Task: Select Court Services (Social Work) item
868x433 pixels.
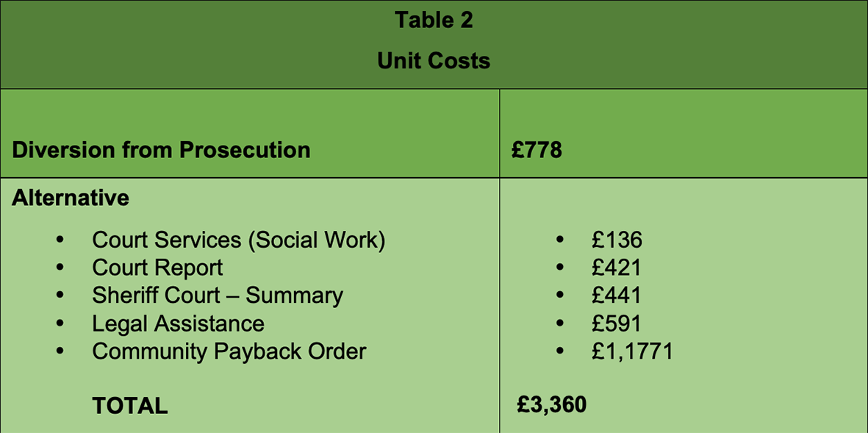Action: click(x=239, y=240)
